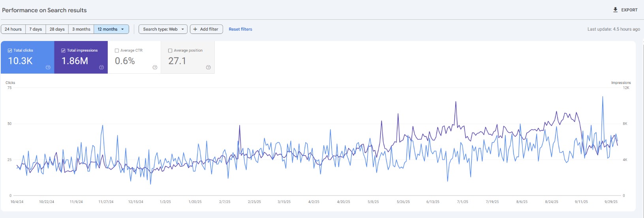
Task: Uncheck the Total impressions metric
Action: (63, 50)
